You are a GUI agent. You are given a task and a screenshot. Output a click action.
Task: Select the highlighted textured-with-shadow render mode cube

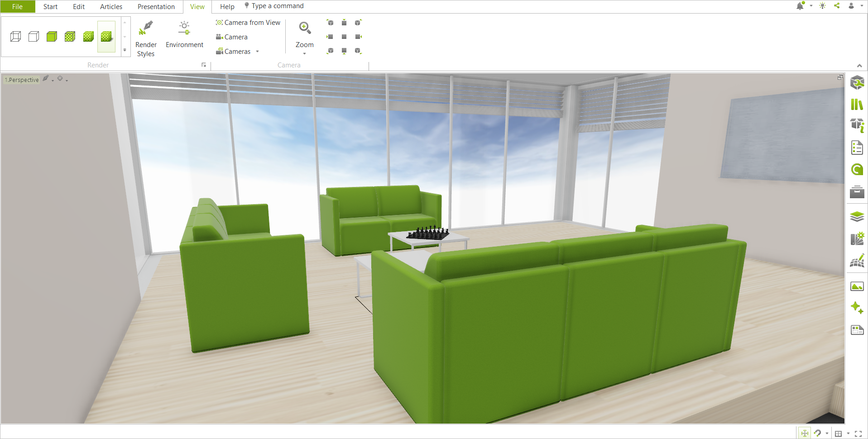point(106,37)
